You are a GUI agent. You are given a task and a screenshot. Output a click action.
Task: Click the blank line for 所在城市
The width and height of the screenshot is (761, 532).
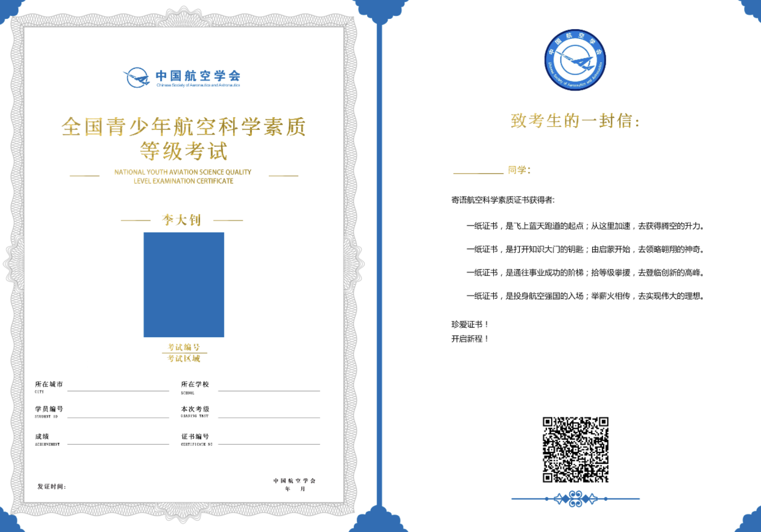pos(118,391)
